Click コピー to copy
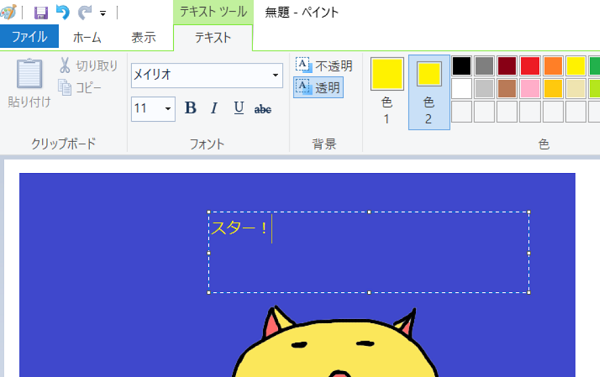This screenshot has width=600, height=377. (80, 88)
